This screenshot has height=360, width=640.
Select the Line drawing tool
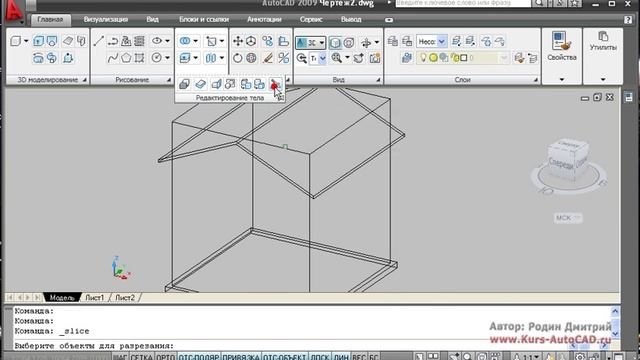(98, 41)
